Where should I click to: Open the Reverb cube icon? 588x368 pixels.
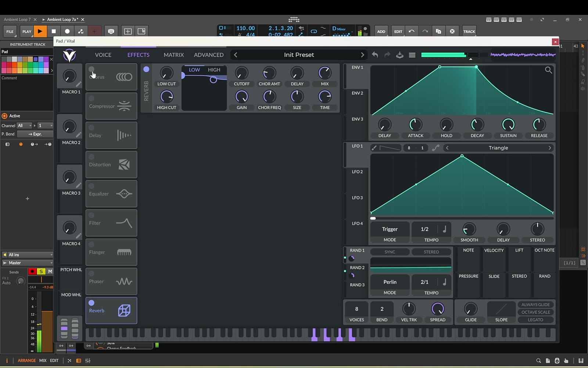click(124, 311)
